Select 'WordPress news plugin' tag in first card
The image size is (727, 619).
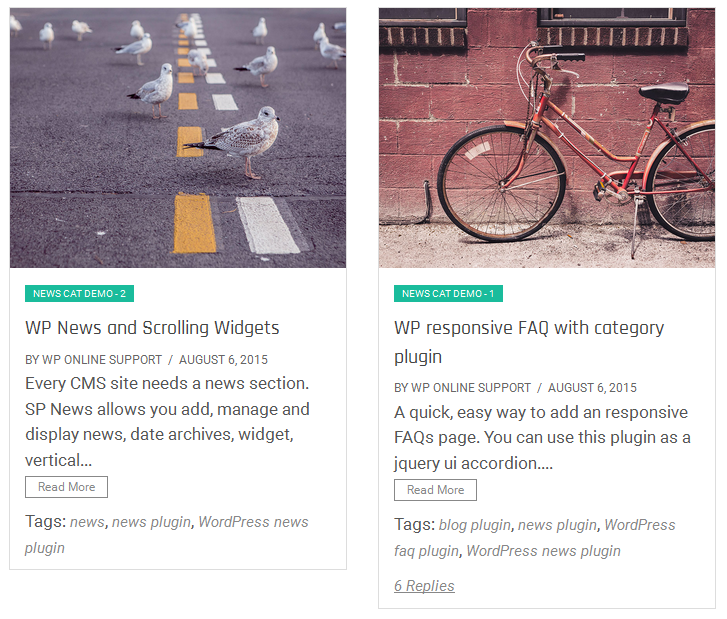253,522
